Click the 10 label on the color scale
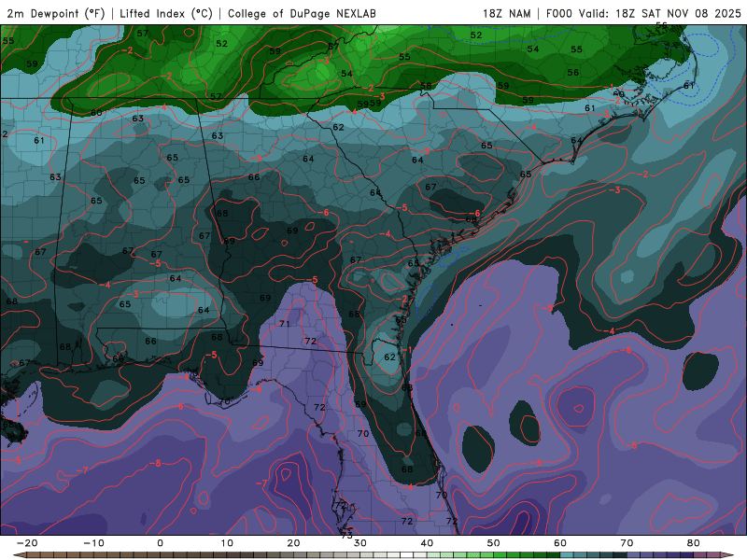The width and height of the screenshot is (747, 560). (x=227, y=543)
